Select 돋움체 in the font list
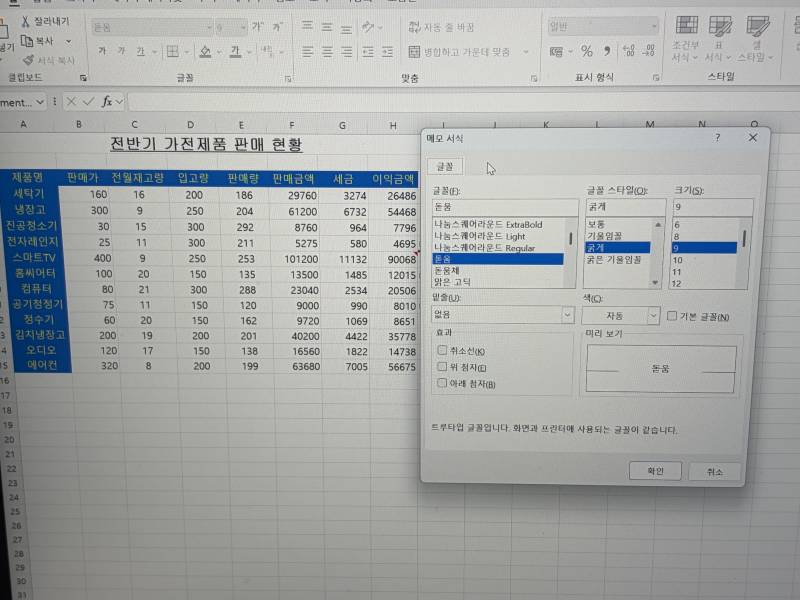The height and width of the screenshot is (600, 800). coord(447,270)
